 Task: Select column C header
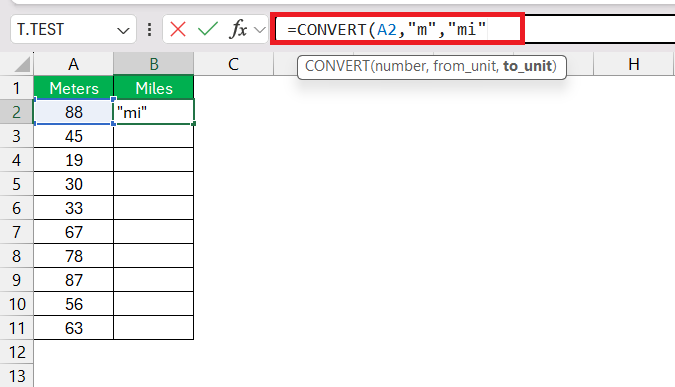tap(233, 64)
